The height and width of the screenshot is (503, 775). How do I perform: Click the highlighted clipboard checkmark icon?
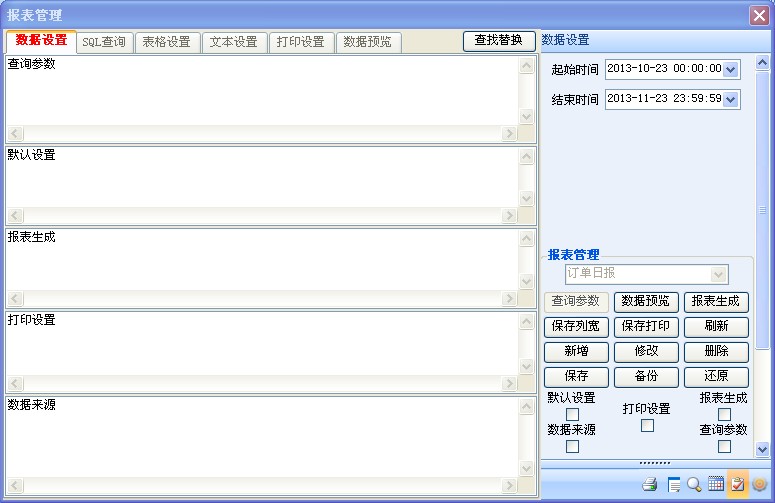pyautogui.click(x=737, y=484)
